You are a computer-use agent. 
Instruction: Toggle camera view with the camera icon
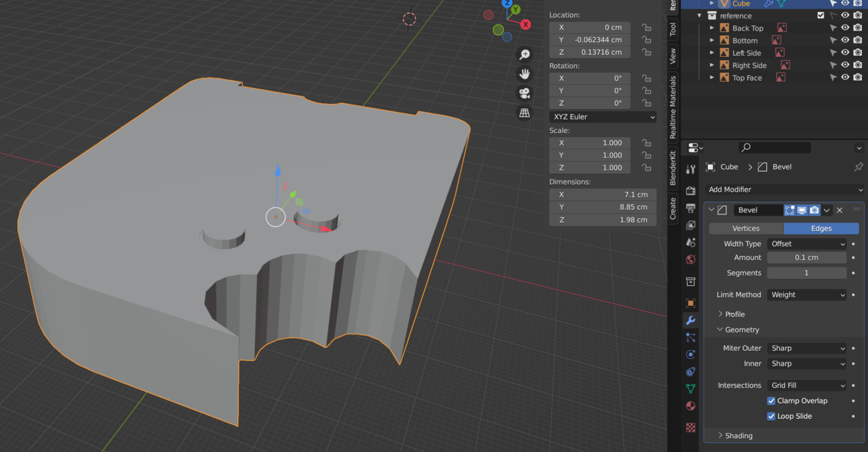click(524, 93)
